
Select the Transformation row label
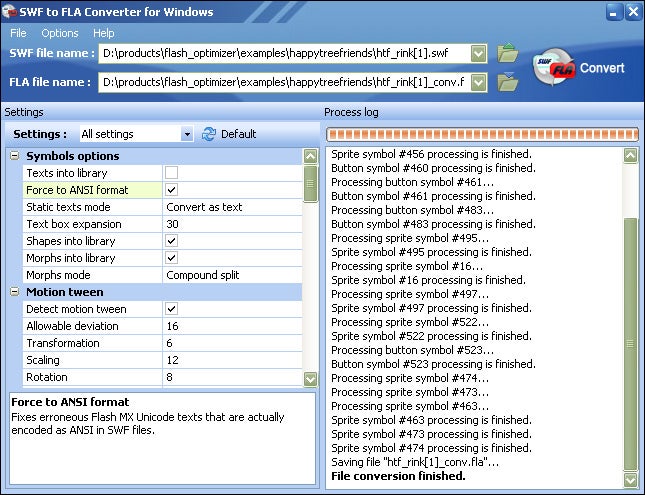63,343
